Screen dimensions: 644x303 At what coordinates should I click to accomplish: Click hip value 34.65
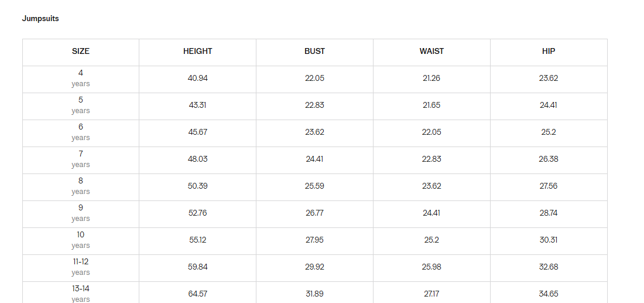click(x=549, y=294)
